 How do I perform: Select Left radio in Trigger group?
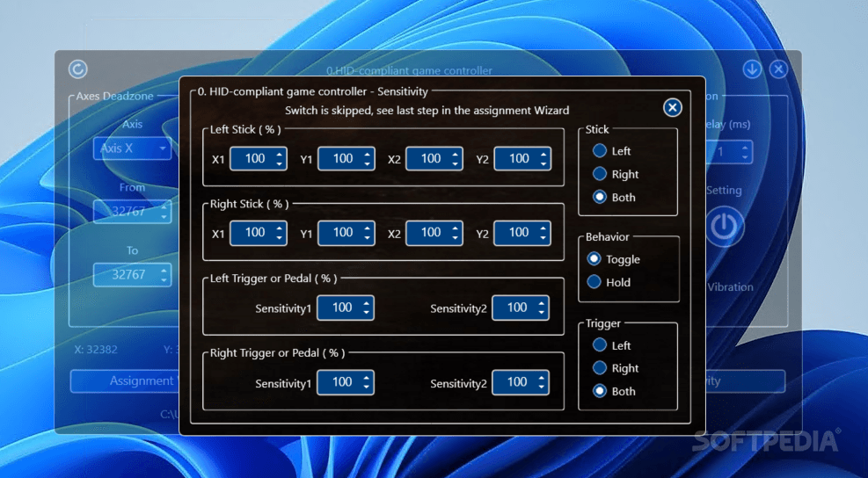(x=600, y=345)
